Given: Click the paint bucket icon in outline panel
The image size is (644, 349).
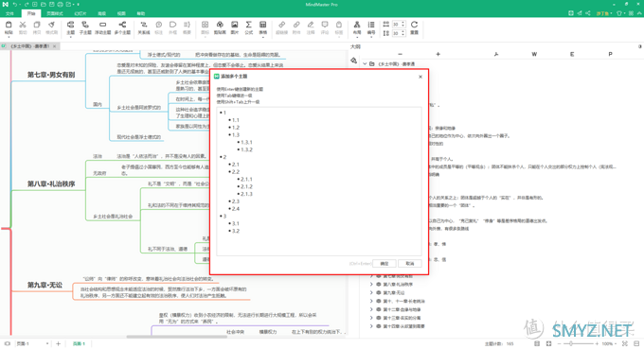Looking at the screenshot, I should [x=353, y=61].
